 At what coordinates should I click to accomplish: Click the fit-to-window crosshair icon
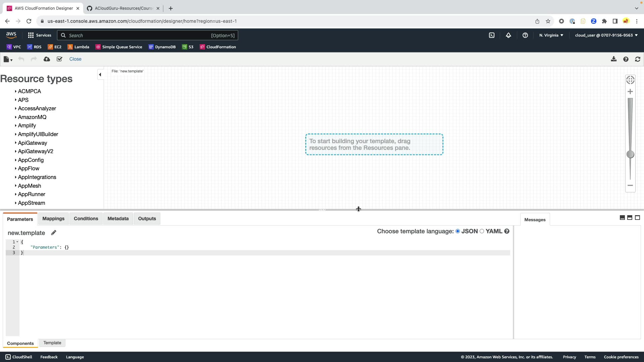[x=630, y=80]
